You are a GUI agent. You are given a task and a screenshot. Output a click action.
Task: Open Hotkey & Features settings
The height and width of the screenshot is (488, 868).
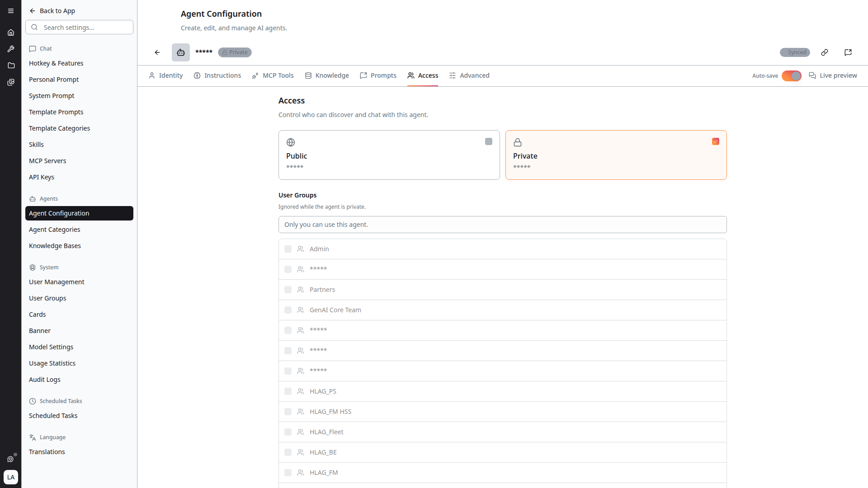[x=79, y=63]
